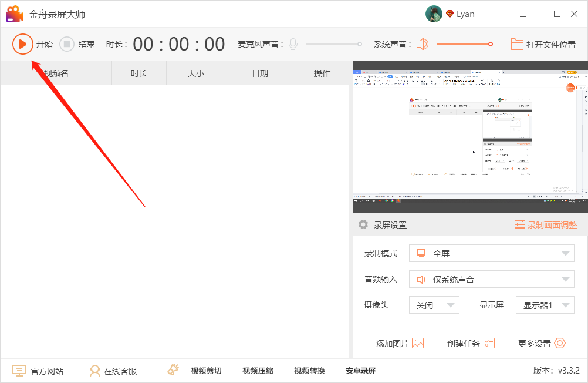The height and width of the screenshot is (383, 588).
Task: Expand the 显示屏 显示器1 dropdown
Action: click(545, 305)
